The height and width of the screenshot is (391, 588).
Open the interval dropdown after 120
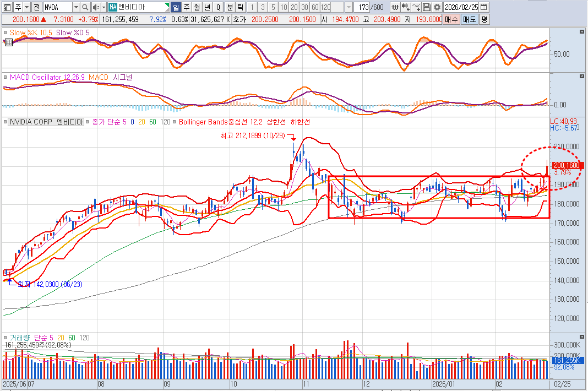pyautogui.click(x=349, y=7)
